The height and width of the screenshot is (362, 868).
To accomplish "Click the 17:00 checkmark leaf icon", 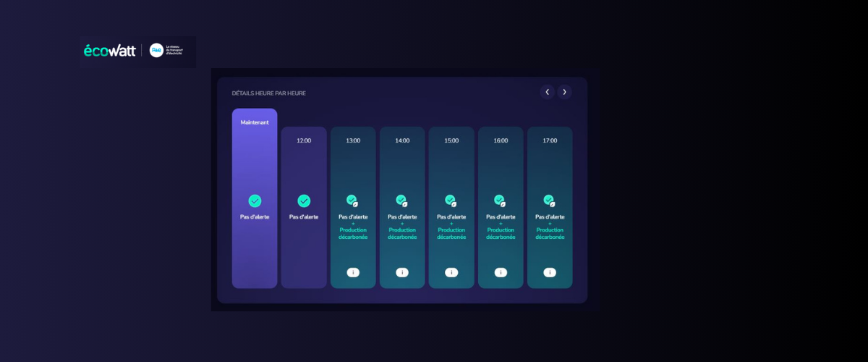I will pyautogui.click(x=549, y=201).
